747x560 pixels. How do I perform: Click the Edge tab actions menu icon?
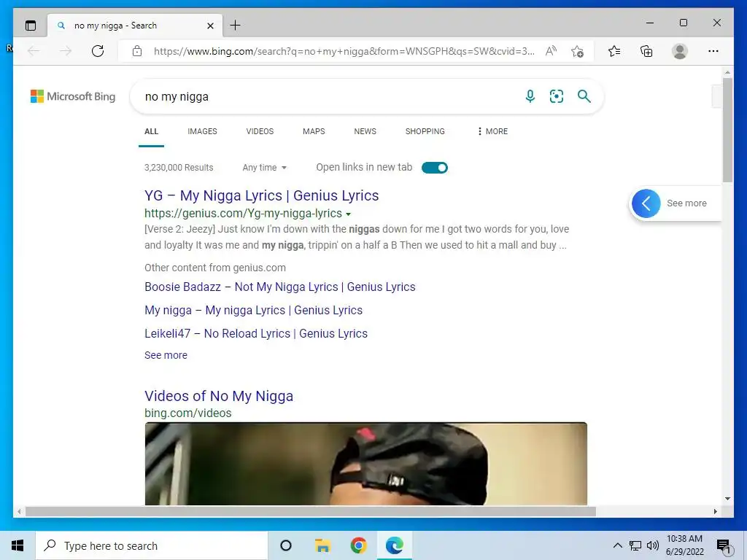[31, 26]
